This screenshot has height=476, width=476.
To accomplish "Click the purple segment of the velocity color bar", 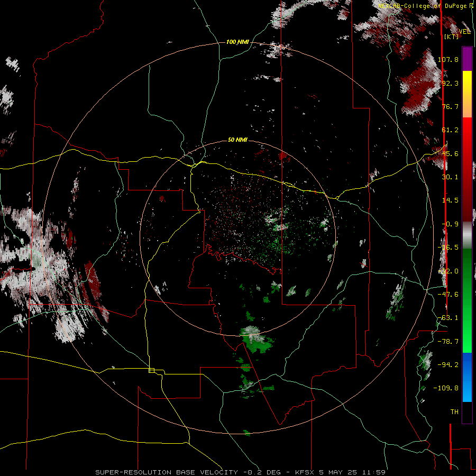I will coord(467,59).
